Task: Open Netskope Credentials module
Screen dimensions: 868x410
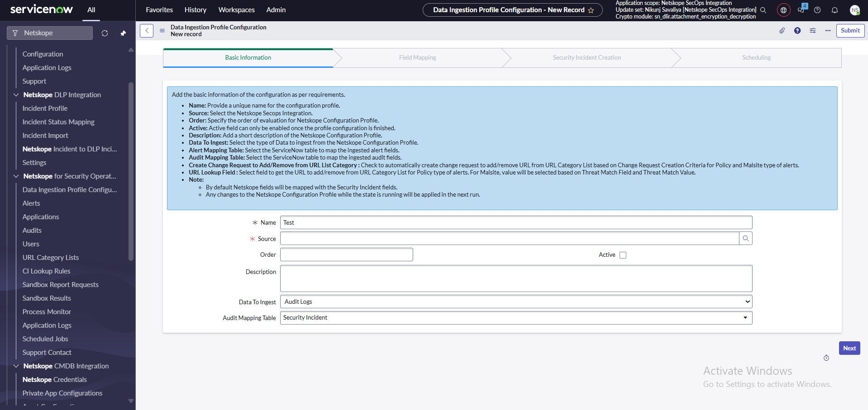Action: [x=55, y=380]
